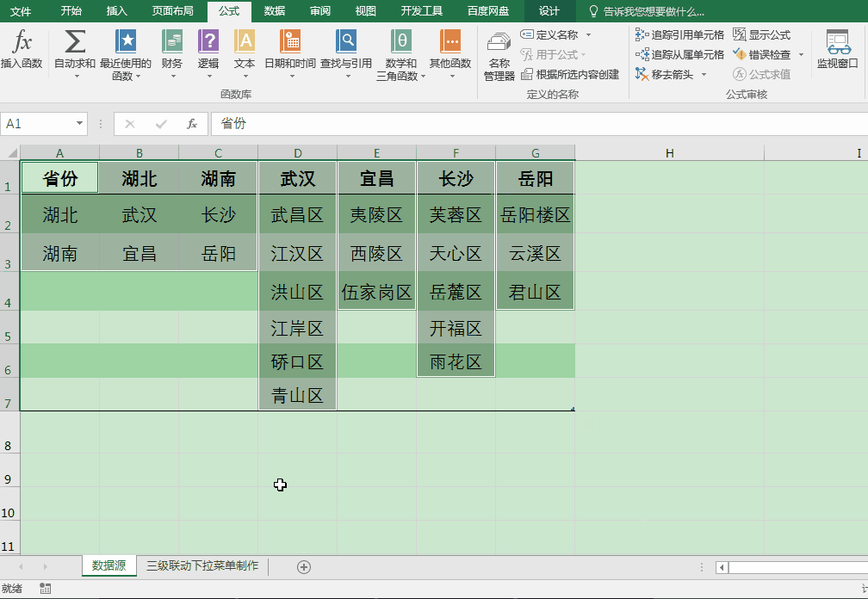Select cell B3 containing 宜昌
868x599 pixels.
coord(139,253)
